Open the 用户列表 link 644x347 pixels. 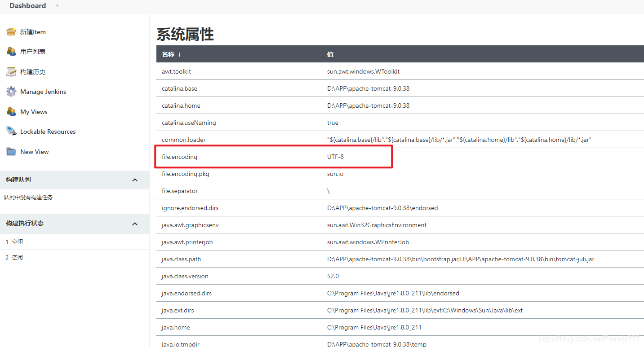click(x=33, y=52)
